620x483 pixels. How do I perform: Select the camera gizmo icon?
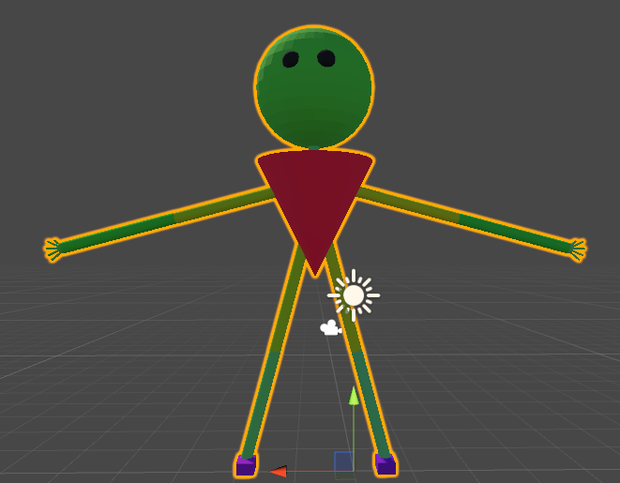coord(331,328)
